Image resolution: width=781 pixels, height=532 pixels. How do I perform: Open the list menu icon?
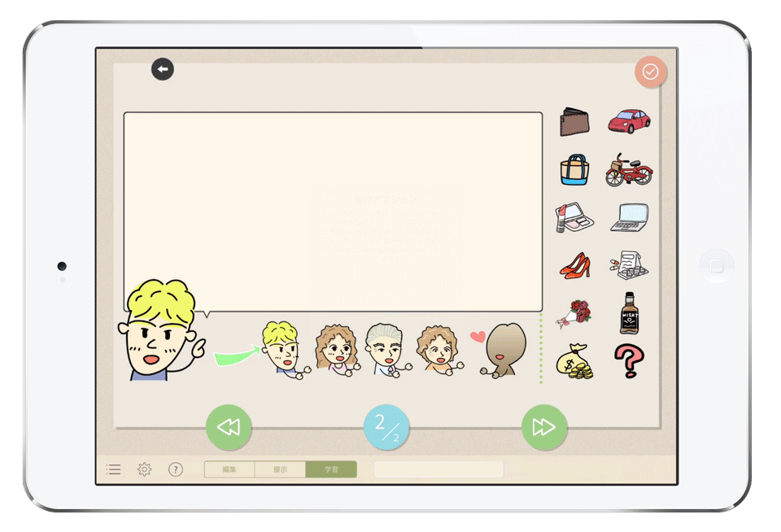114,469
